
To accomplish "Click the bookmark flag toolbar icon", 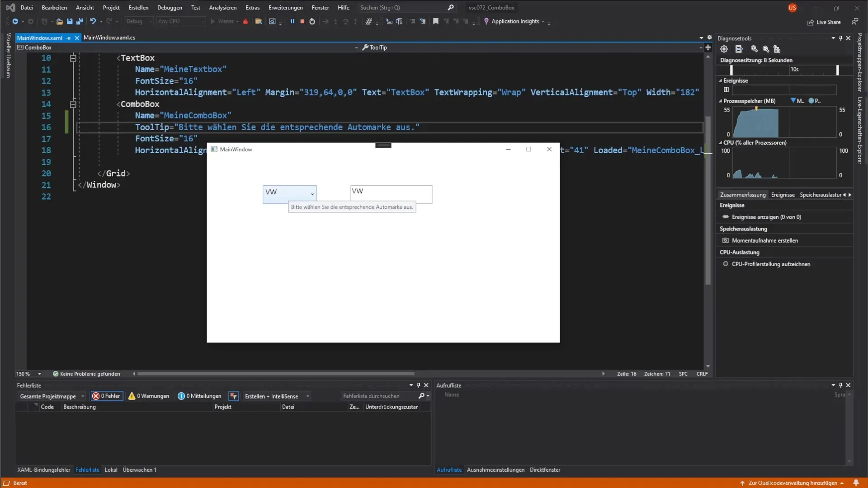I will click(436, 21).
